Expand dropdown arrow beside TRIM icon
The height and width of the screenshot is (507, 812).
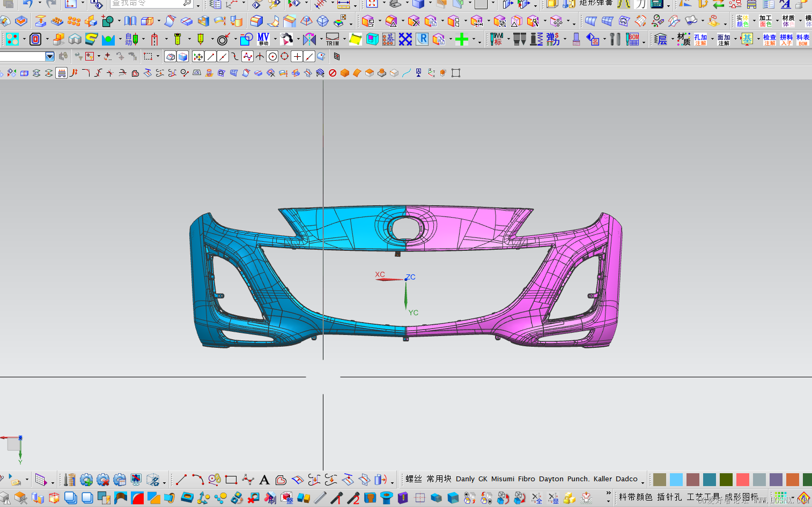pos(344,39)
